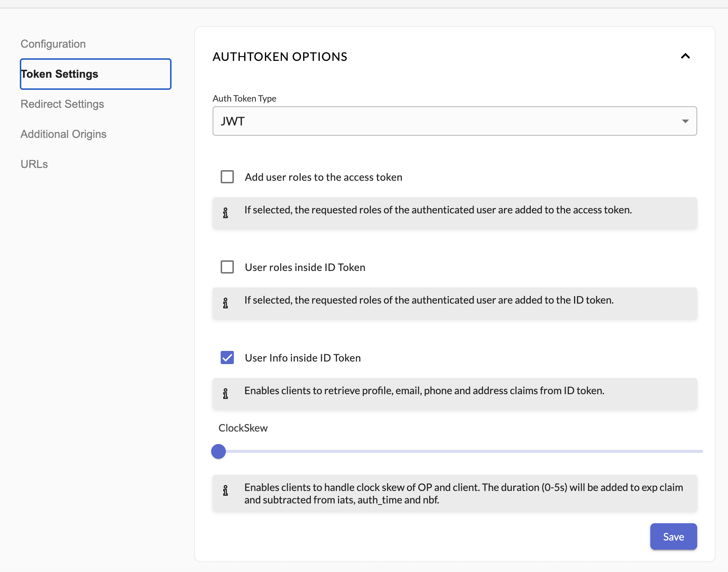Save the token settings
This screenshot has height=572, width=728.
click(673, 536)
